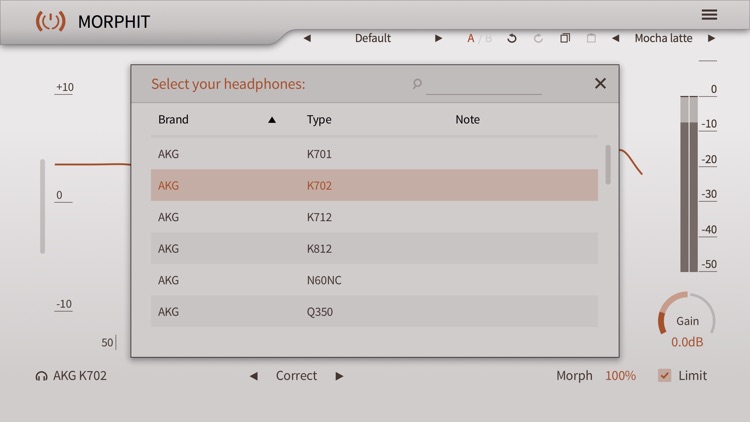Open the Default preset name menu
Viewport: 750px width, 422px height.
point(373,38)
